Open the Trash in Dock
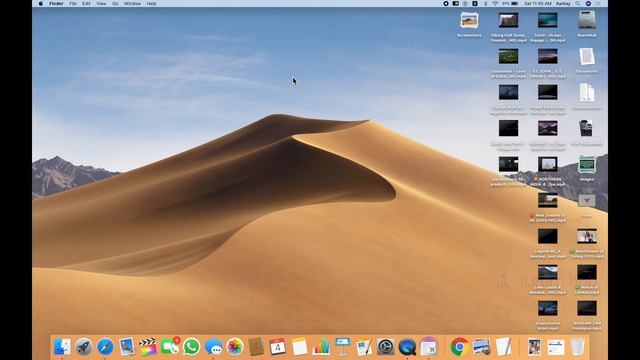 578,347
